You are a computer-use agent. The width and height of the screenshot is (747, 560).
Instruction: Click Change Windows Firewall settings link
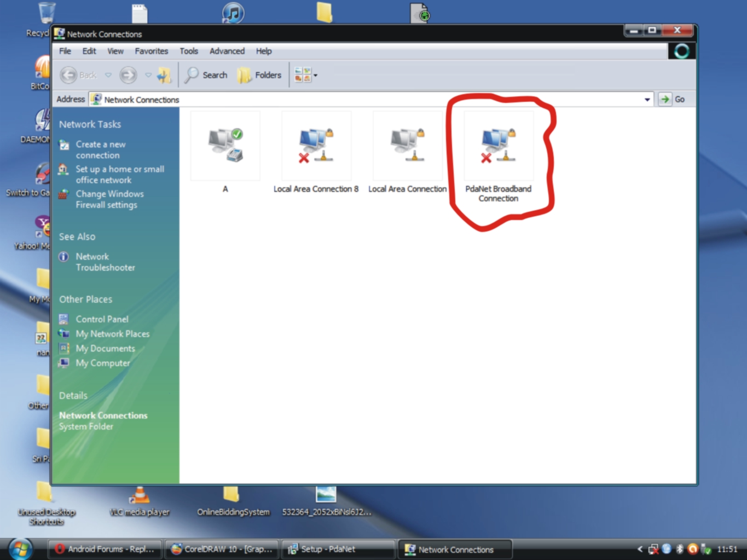(x=109, y=199)
